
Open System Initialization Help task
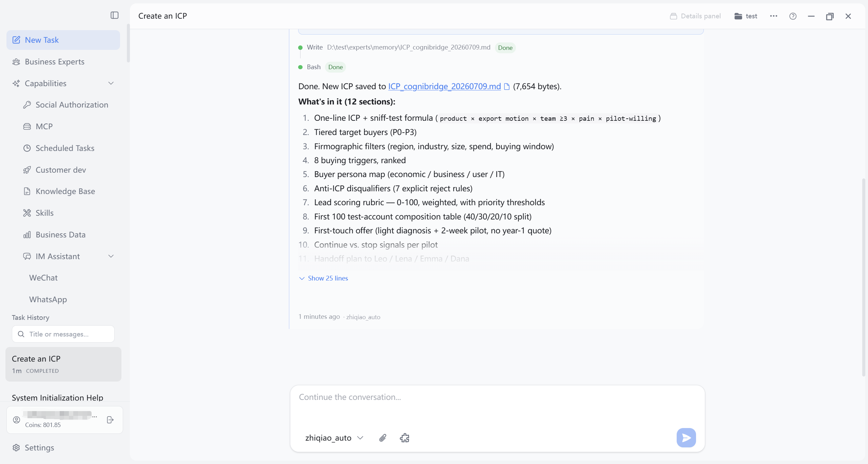pos(58,398)
